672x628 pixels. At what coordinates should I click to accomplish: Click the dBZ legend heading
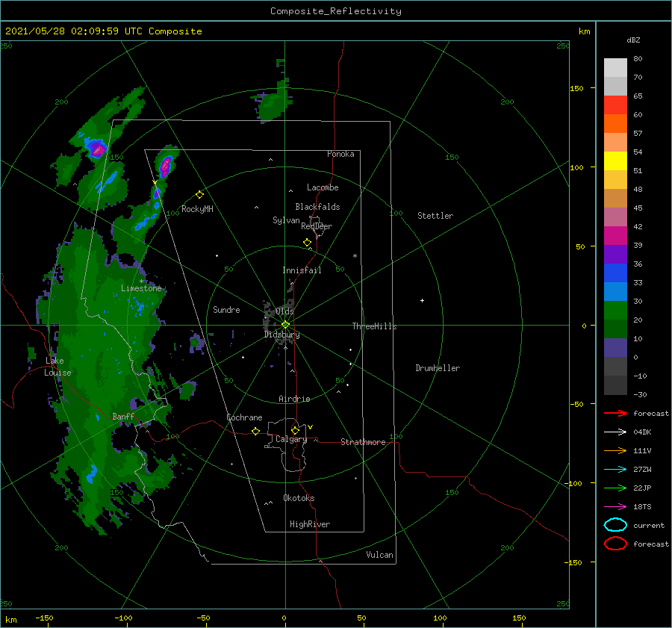point(633,40)
